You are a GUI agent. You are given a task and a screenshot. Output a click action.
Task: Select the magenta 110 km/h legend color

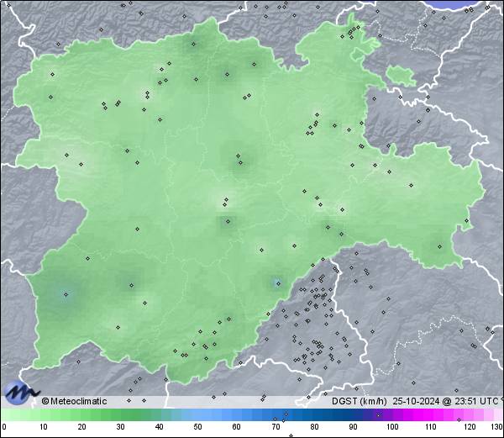click(430, 415)
